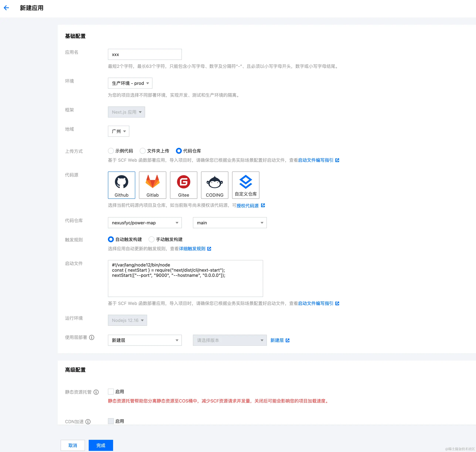Select 自定义仓库 as the code source
This screenshot has height=452, width=476.
[x=245, y=185]
